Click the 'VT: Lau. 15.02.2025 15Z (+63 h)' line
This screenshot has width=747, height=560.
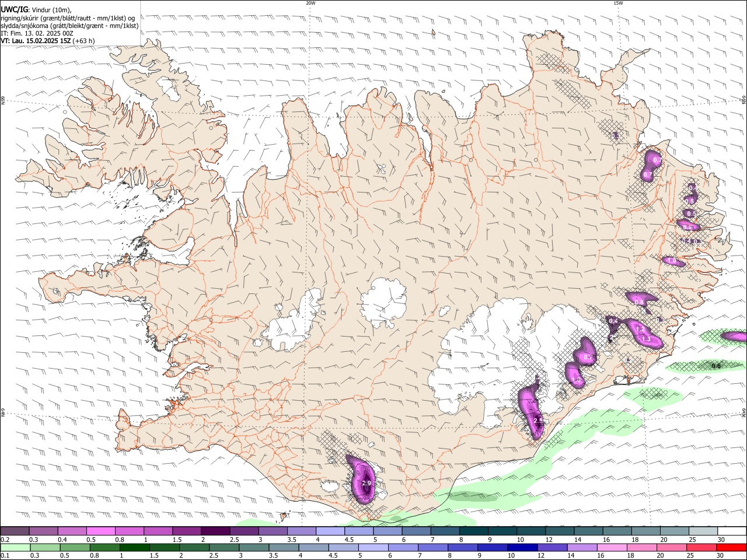click(x=47, y=41)
